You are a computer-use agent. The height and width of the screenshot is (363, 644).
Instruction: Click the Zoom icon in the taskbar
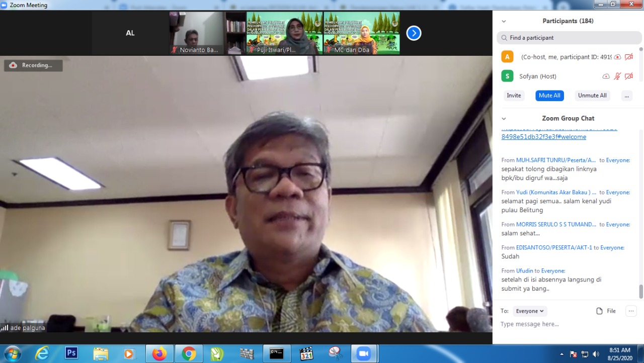[x=363, y=353]
